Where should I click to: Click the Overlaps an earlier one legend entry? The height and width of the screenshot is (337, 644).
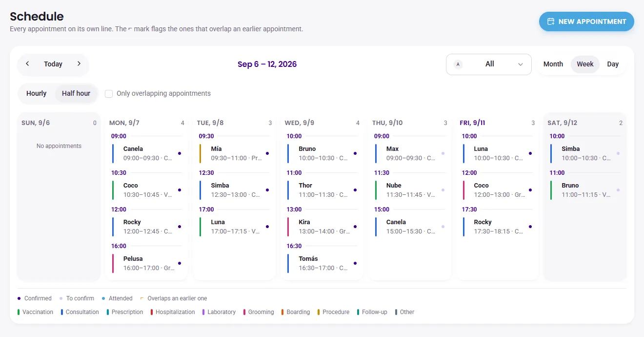click(x=174, y=298)
